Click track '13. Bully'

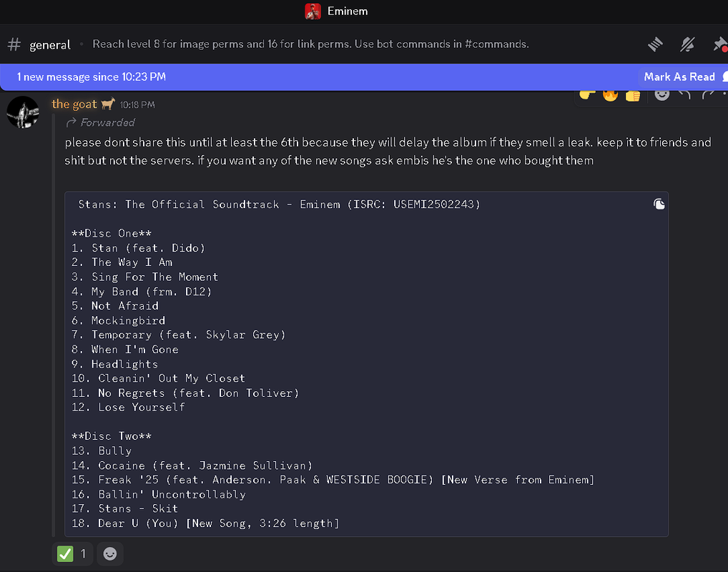[102, 451]
